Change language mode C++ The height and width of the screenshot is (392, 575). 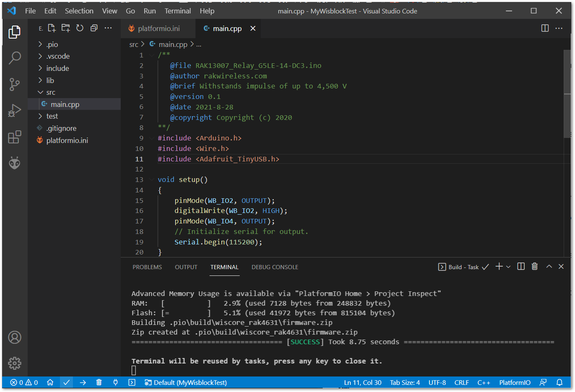coord(484,382)
